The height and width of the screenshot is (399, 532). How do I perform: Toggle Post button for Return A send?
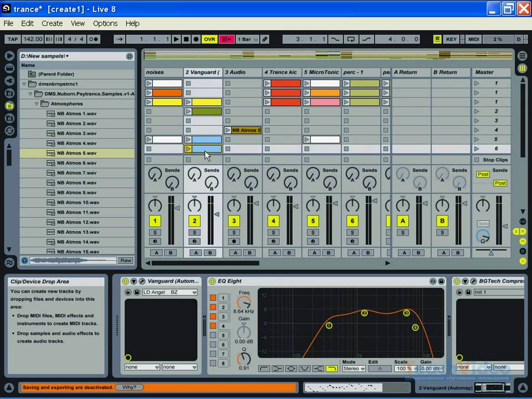tap(483, 175)
